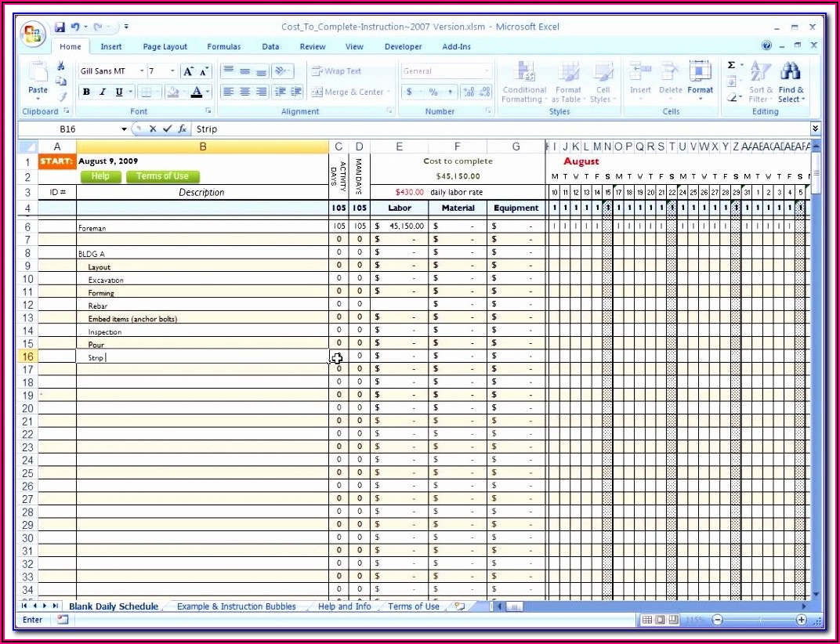Click the Office Button logo

34,34
